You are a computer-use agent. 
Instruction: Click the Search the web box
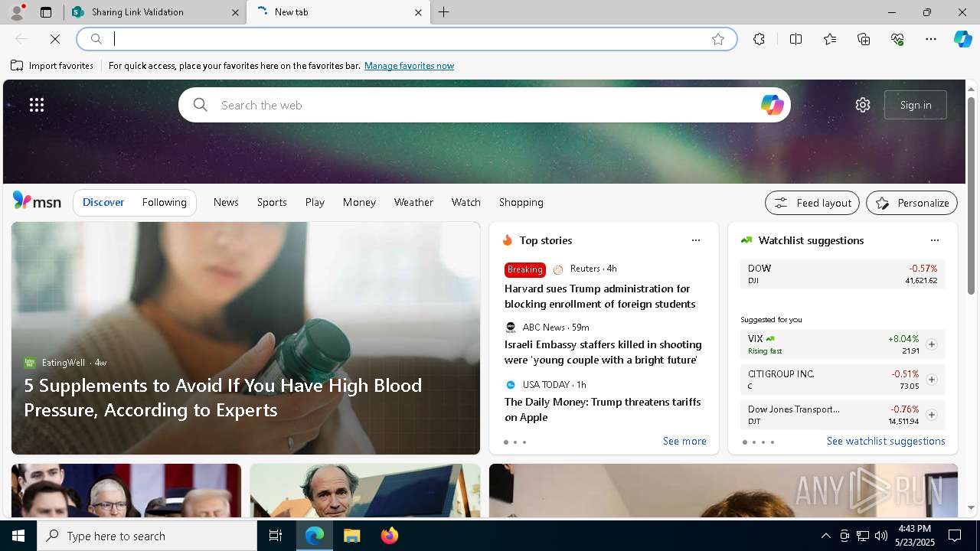pos(484,105)
